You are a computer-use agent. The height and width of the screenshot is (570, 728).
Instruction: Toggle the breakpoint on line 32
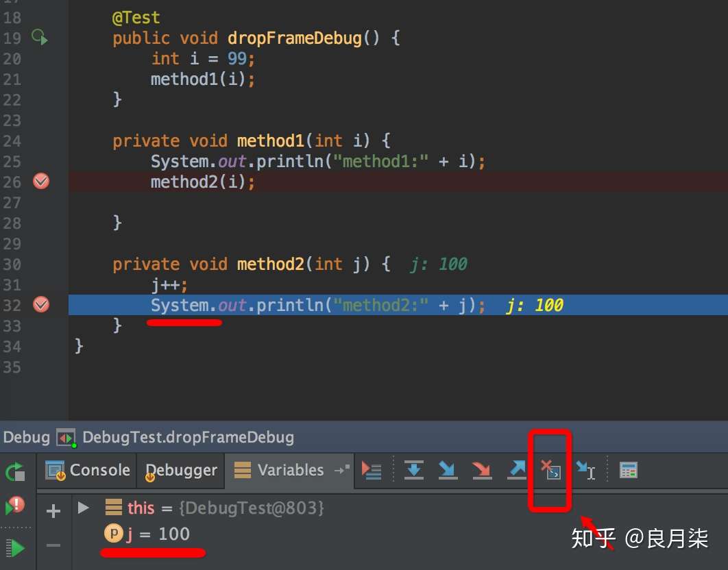coord(41,304)
